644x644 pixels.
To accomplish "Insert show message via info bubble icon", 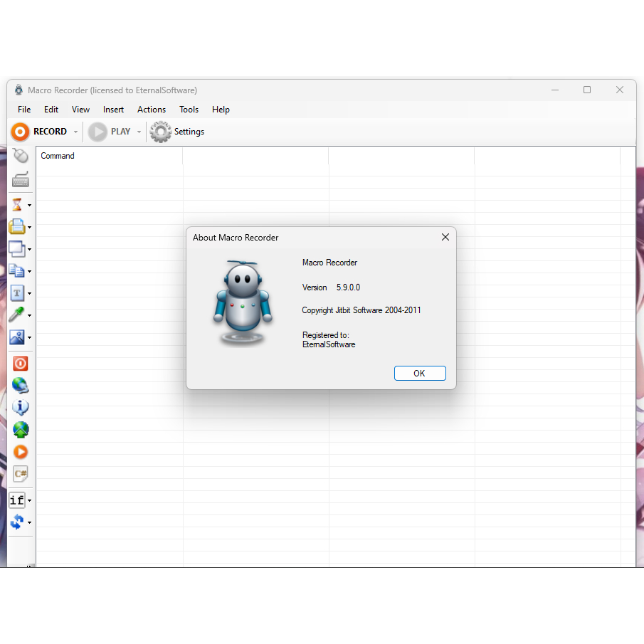I will 20,408.
